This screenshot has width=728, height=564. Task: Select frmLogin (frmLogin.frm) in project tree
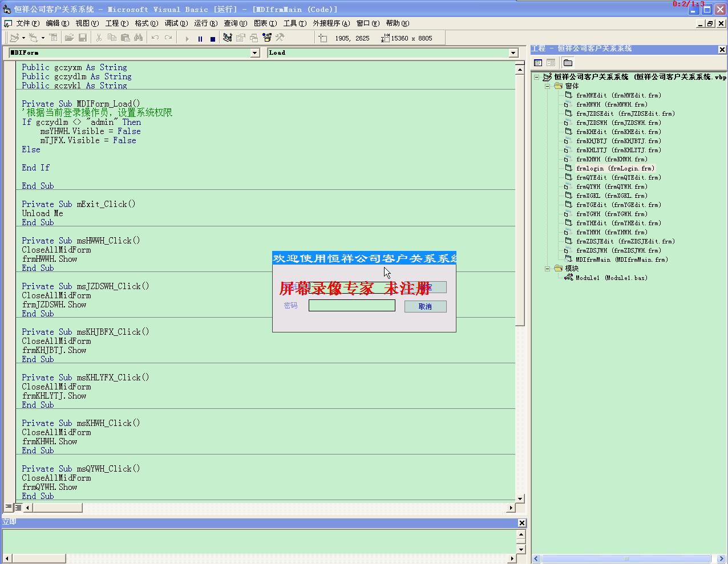(615, 168)
